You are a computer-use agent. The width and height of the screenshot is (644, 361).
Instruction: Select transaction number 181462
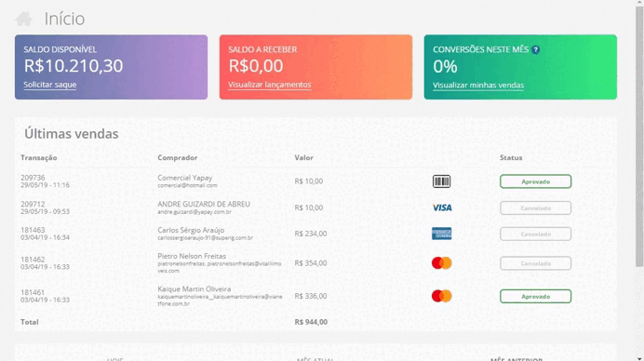(33, 260)
